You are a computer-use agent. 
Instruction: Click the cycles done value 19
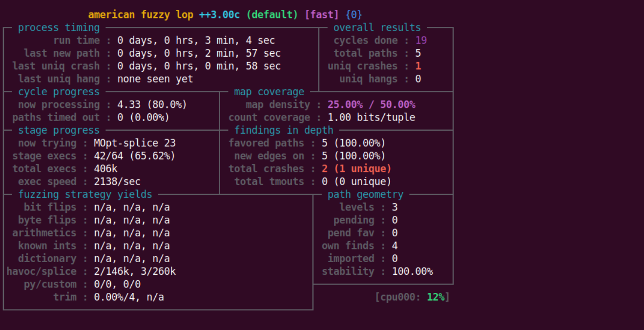(x=421, y=41)
